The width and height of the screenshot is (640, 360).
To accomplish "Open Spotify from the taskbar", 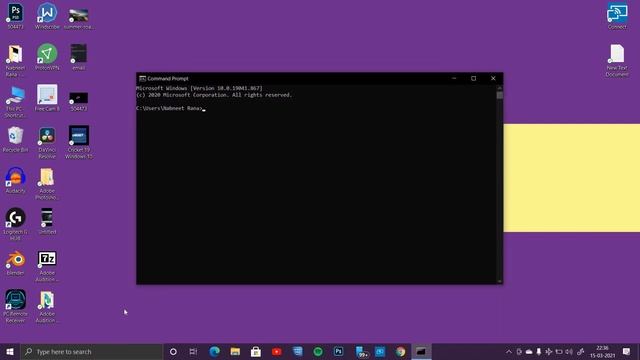I will click(x=318, y=351).
